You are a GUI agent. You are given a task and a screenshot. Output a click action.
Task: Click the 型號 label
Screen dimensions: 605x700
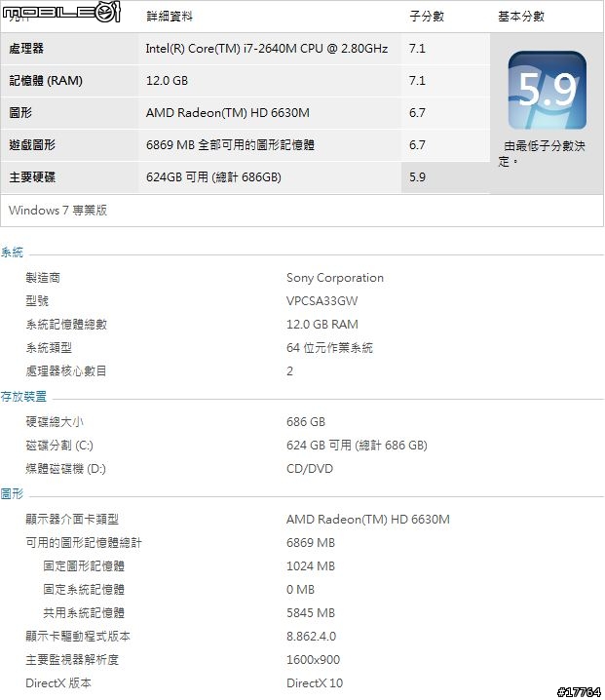(37, 301)
